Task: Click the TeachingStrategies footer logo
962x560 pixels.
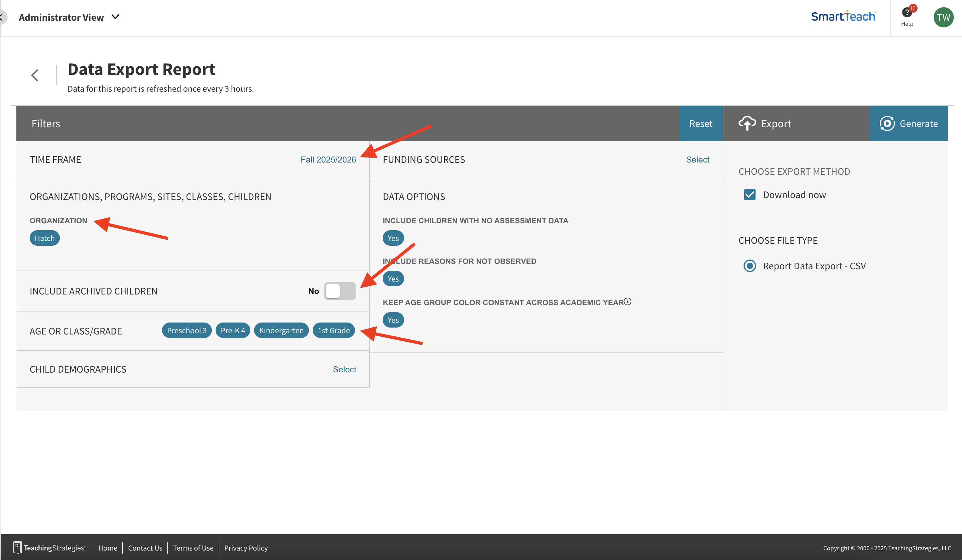Action: click(x=49, y=548)
